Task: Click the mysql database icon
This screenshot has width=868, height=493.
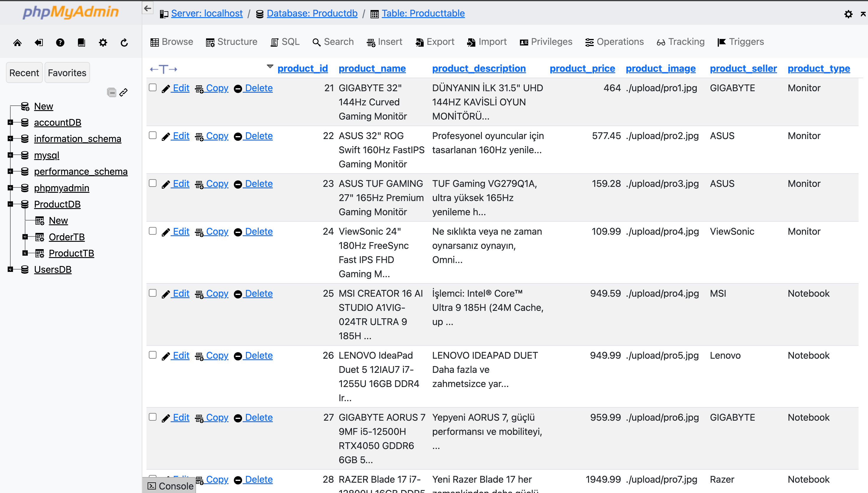Action: coord(25,155)
